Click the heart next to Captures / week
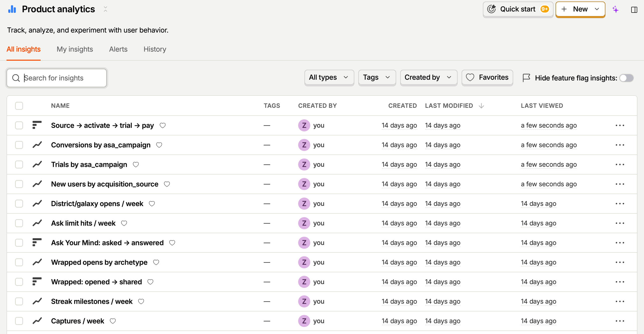Screen dimensions: 644x334 [x=113, y=321]
